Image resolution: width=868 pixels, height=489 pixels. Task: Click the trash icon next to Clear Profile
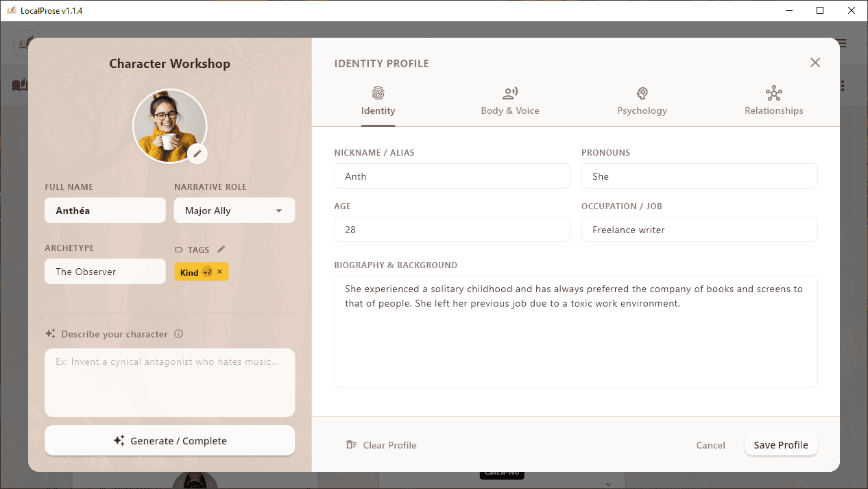tap(350, 444)
